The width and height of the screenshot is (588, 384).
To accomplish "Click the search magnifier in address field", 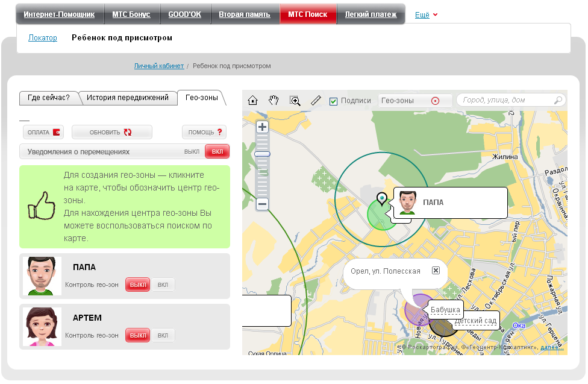I will point(558,100).
